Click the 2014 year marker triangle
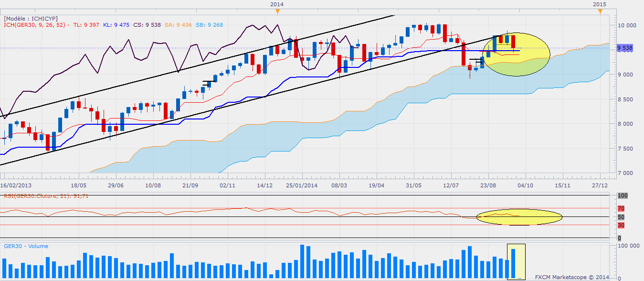 277,11
